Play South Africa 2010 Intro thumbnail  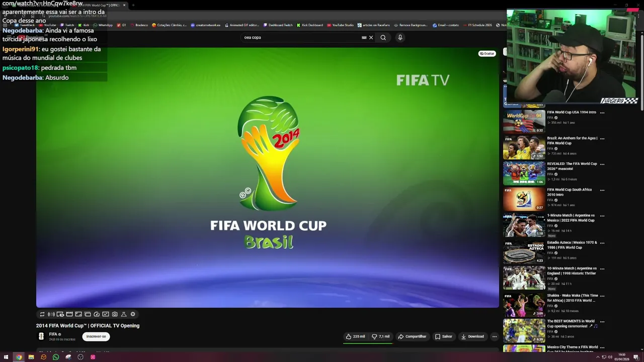(x=524, y=199)
